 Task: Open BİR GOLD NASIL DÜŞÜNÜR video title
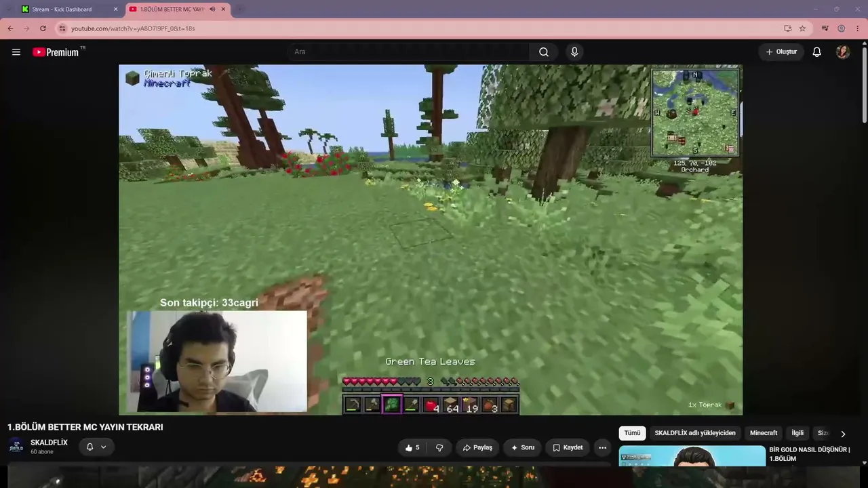809,454
